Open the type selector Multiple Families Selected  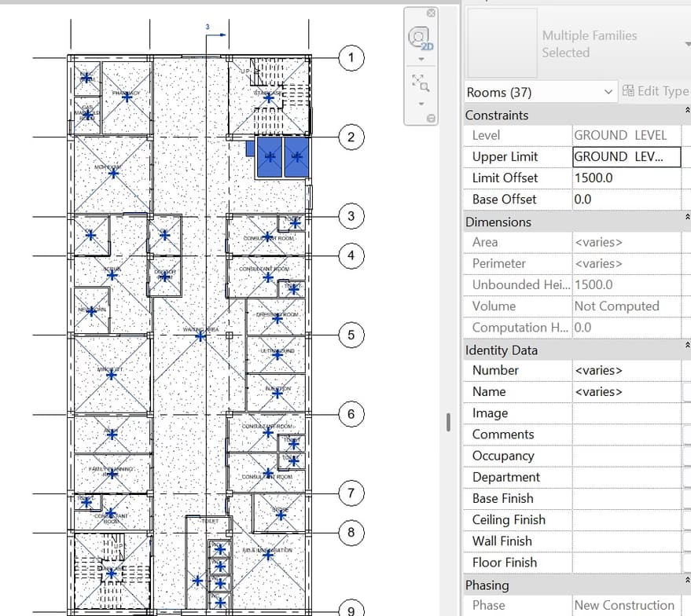coord(578,44)
